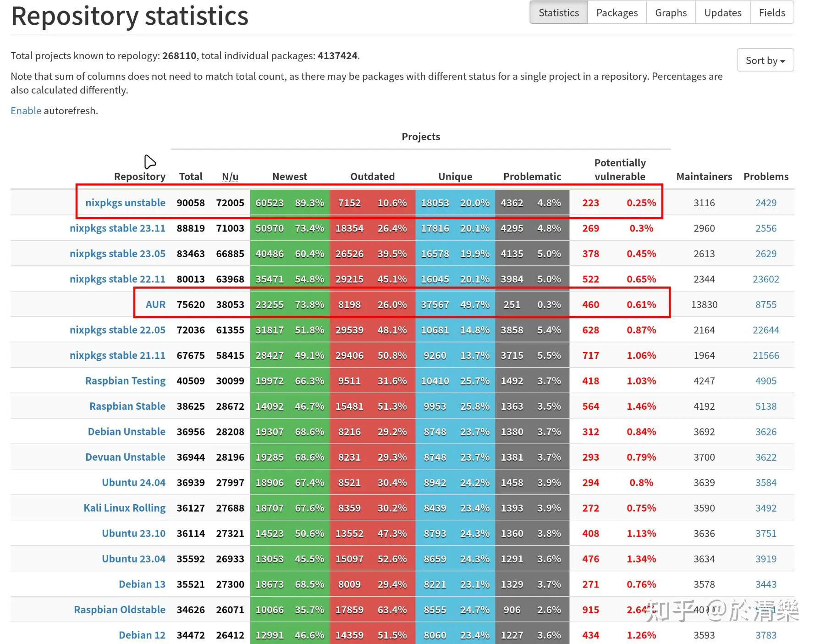Open the nixpkgs unstable repository page
The width and height of the screenshot is (820, 644).
point(125,203)
